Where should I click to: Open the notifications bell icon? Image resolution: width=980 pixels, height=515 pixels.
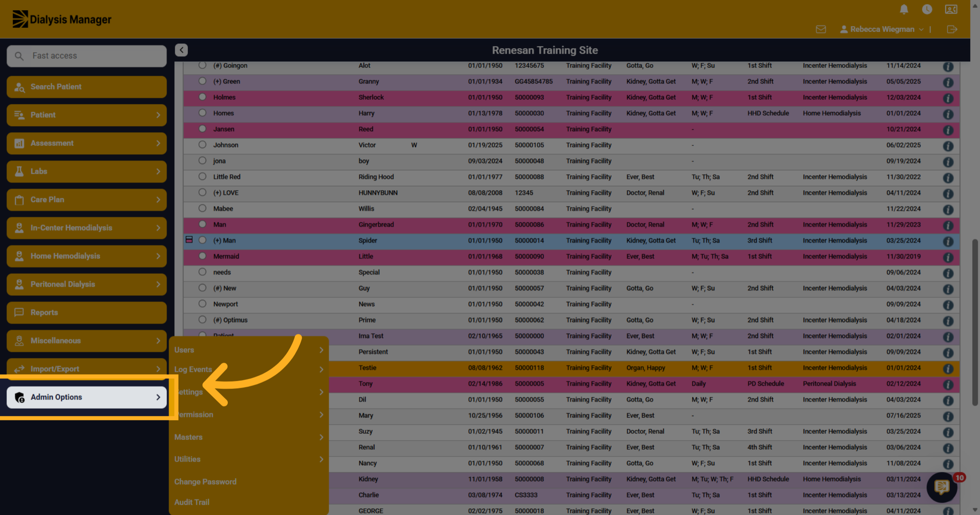pos(904,9)
